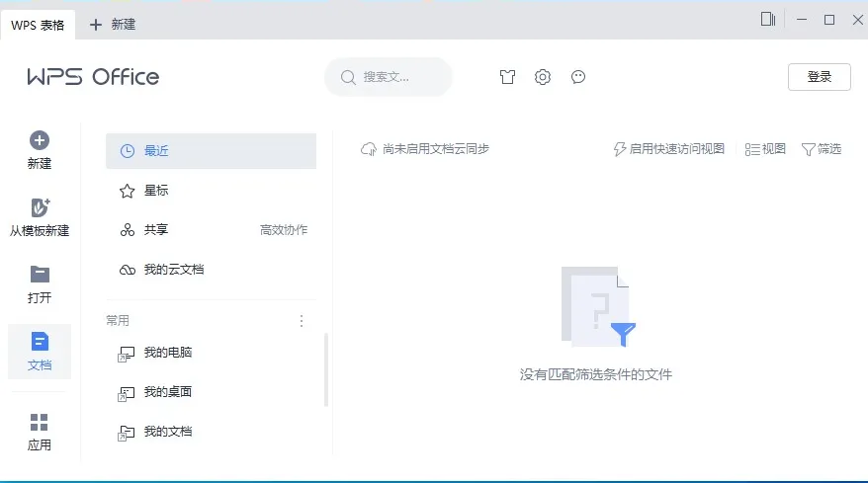Screen dimensions: 868x483
Task: Open settings gear icon
Action: pos(543,77)
